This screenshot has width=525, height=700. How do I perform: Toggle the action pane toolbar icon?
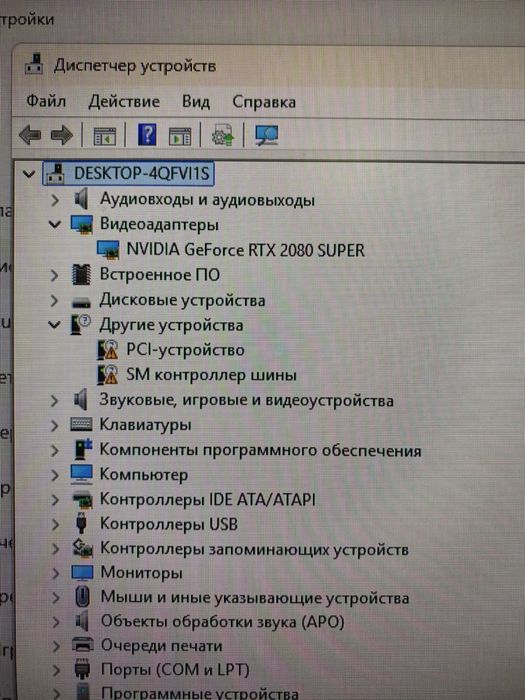click(x=180, y=136)
